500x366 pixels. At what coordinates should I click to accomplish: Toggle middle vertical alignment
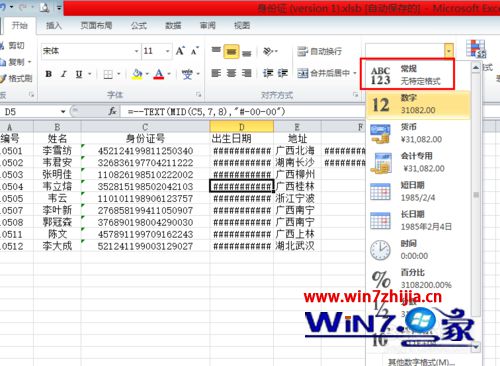(231, 51)
